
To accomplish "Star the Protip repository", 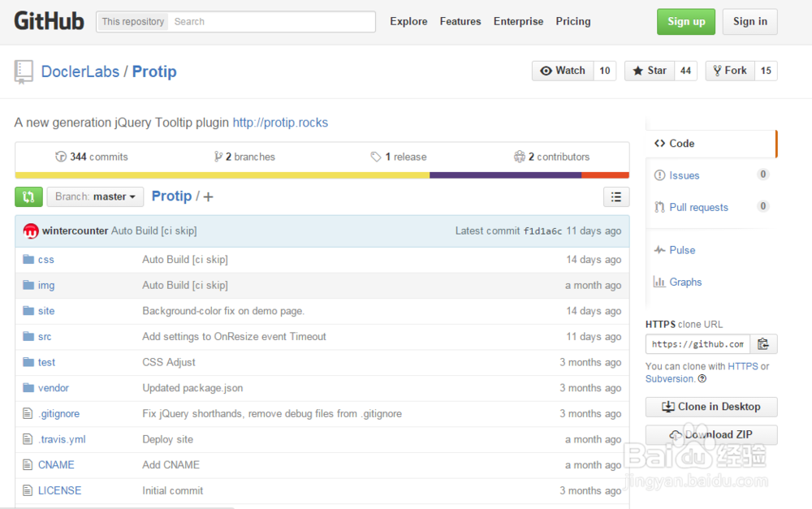I will pos(649,71).
